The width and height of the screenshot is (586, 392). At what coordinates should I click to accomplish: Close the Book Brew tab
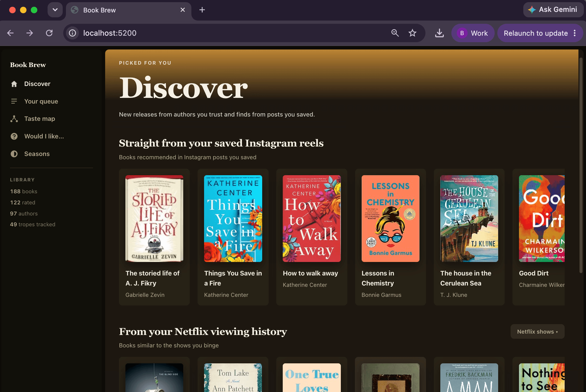tap(183, 10)
